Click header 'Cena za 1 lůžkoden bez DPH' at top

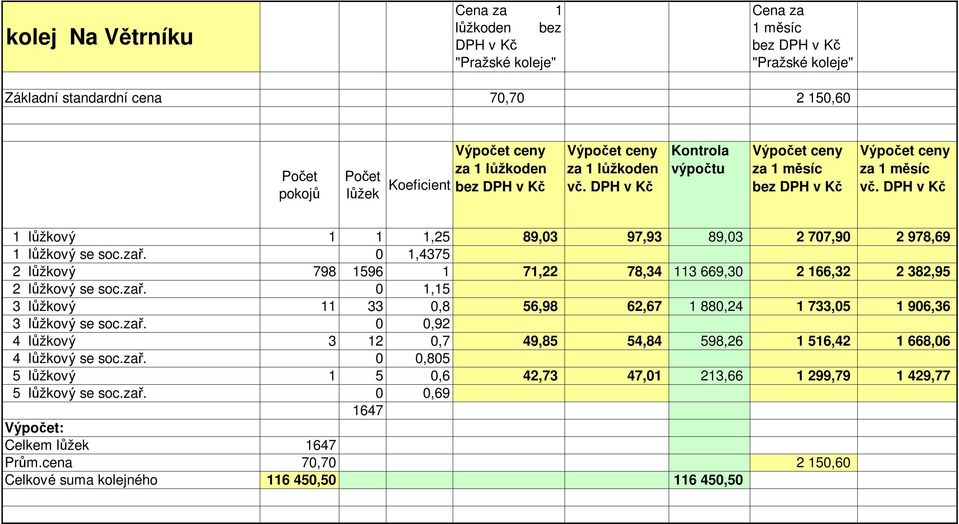[x=508, y=37]
